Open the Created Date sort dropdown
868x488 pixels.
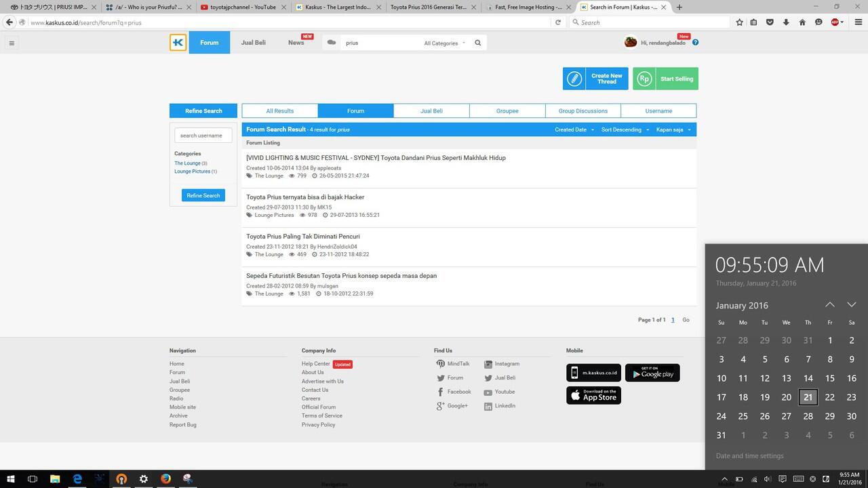[574, 129]
